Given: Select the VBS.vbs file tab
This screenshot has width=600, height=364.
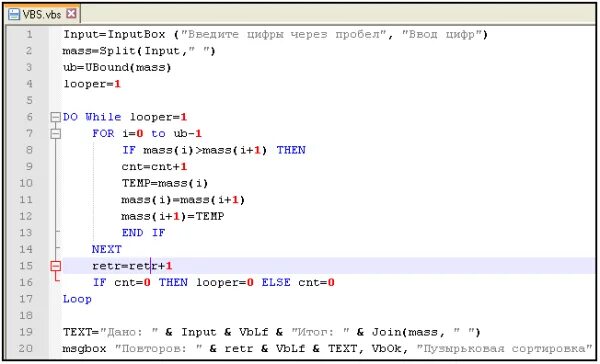Looking at the screenshot, I should 42,14.
